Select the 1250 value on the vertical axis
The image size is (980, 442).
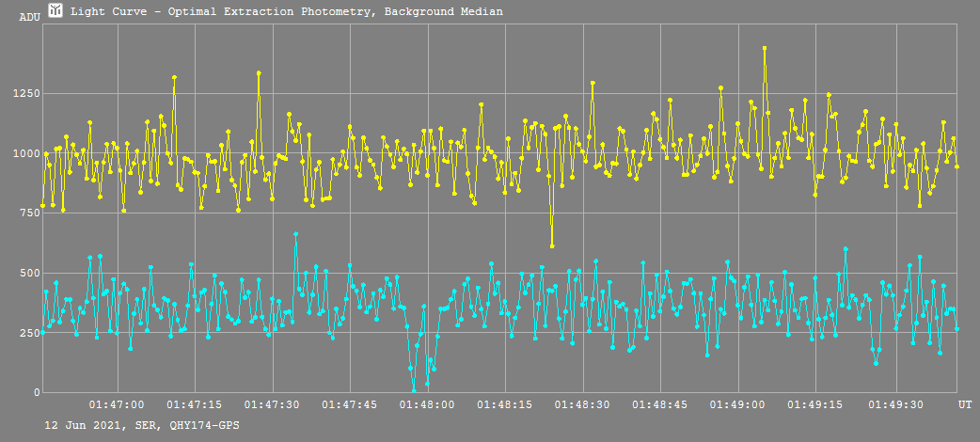25,94
